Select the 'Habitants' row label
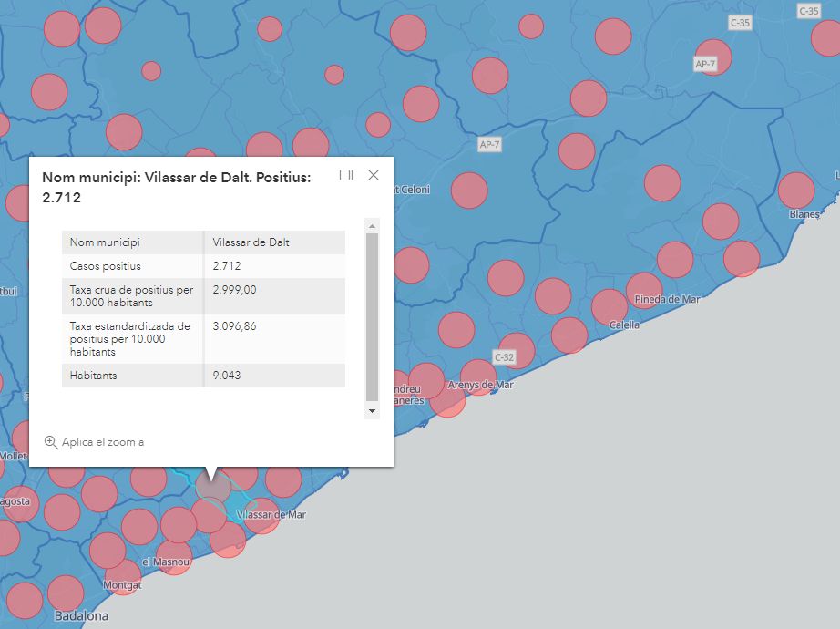Screen dimensions: 840x629 point(132,376)
